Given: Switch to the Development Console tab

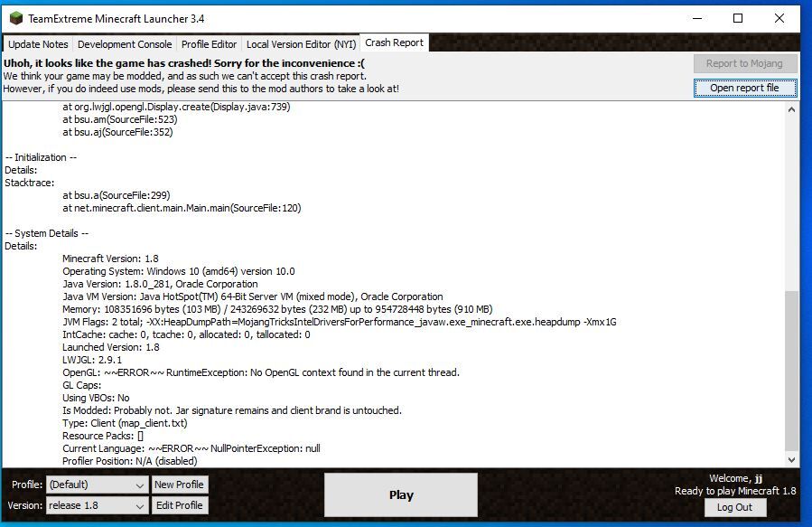Looking at the screenshot, I should [125, 44].
